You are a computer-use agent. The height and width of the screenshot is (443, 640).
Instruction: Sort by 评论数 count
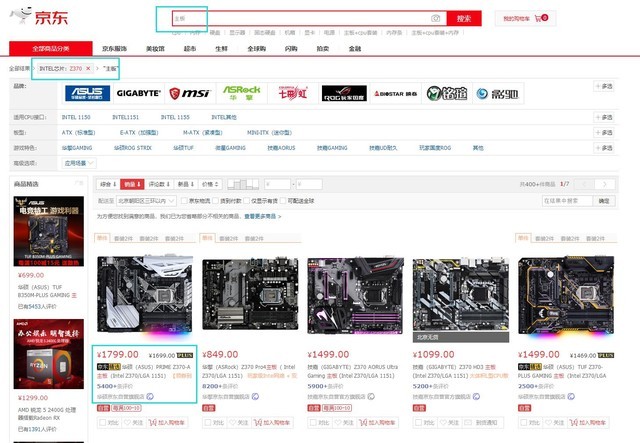159,185
